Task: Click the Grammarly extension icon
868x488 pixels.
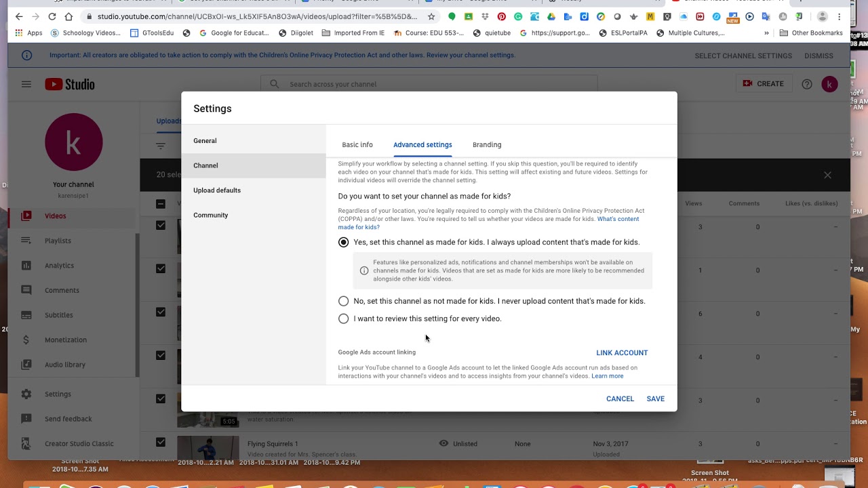Action: pyautogui.click(x=518, y=16)
